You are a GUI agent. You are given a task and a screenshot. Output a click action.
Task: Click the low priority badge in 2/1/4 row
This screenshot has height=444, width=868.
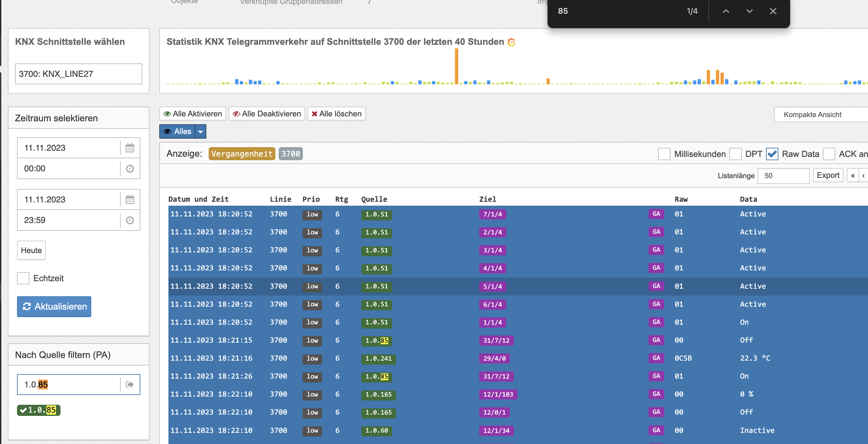click(312, 232)
